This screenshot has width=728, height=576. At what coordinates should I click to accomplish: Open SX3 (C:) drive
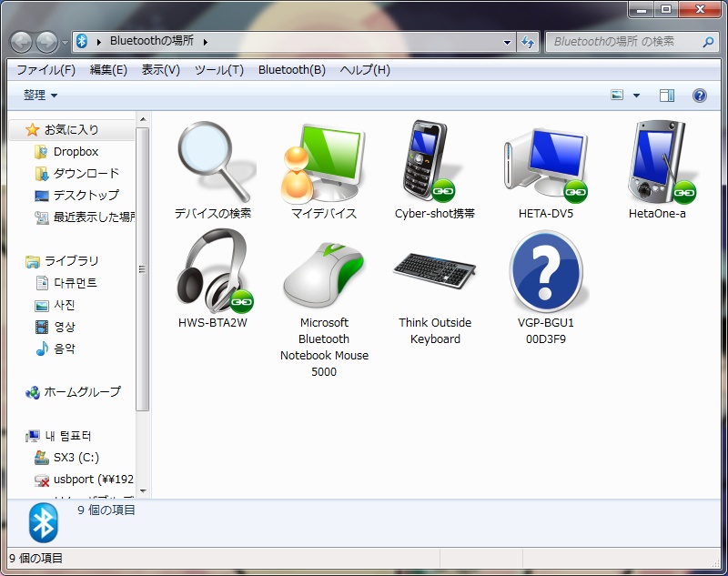tap(66, 458)
